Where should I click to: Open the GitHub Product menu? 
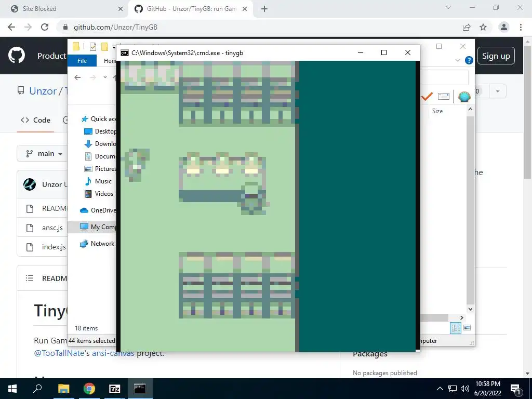coord(51,56)
